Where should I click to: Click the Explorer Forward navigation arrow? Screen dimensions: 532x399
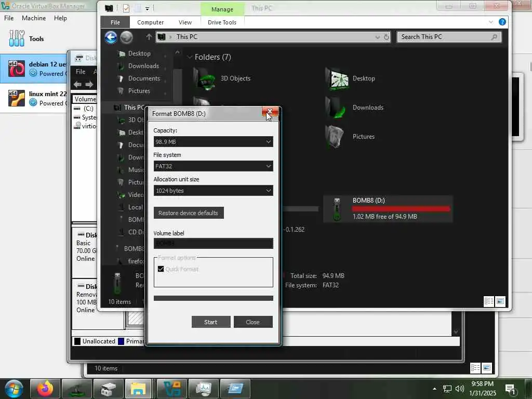[127, 37]
